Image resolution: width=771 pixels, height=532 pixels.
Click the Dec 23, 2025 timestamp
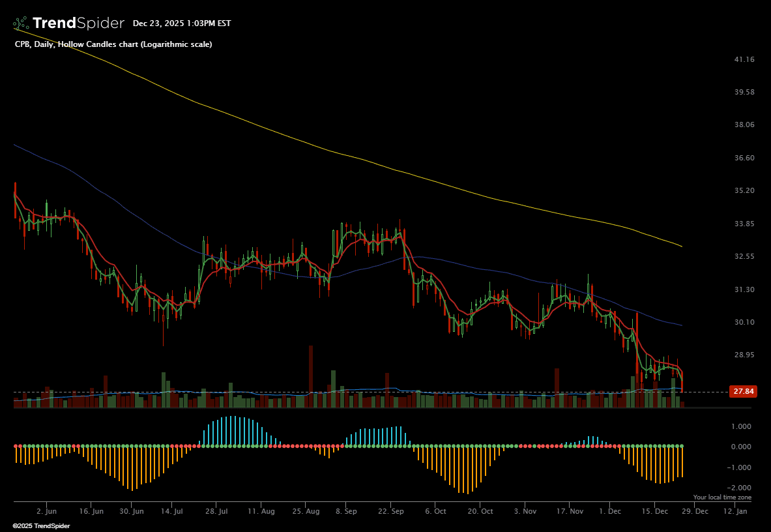[182, 23]
